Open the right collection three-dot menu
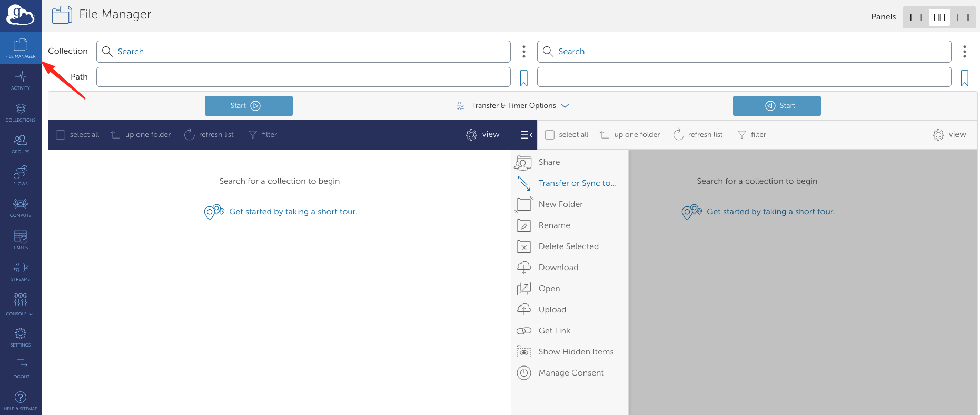 tap(964, 52)
